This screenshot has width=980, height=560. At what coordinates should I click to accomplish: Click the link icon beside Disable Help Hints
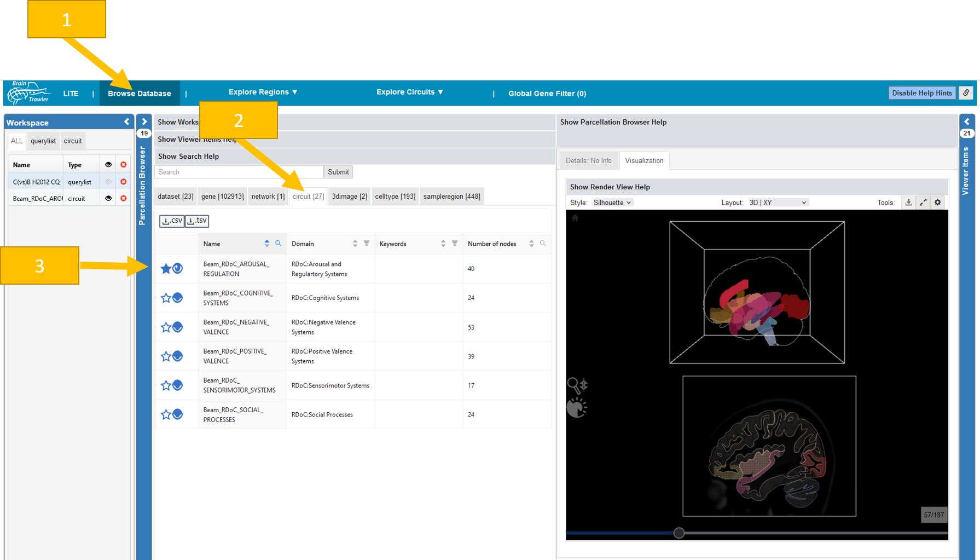[x=966, y=93]
